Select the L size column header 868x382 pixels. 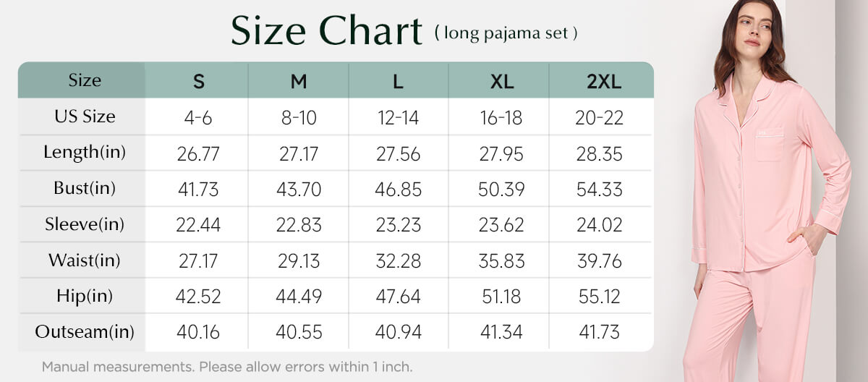399,80
